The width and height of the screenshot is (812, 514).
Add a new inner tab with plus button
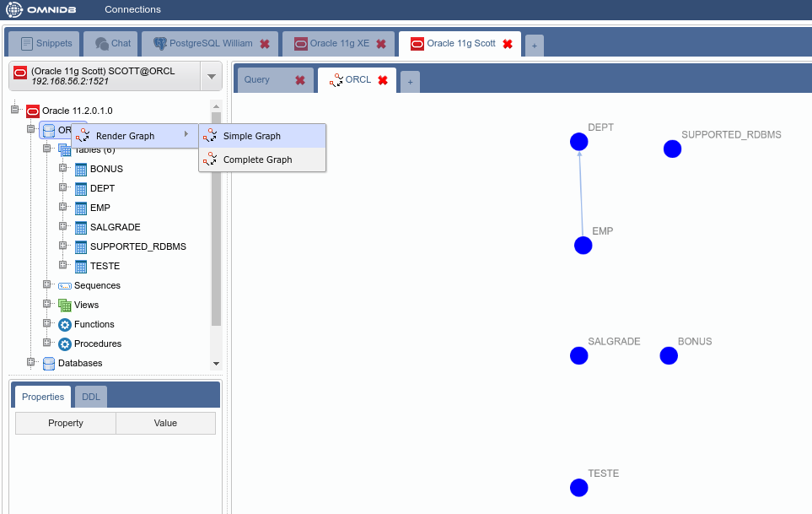tap(410, 82)
